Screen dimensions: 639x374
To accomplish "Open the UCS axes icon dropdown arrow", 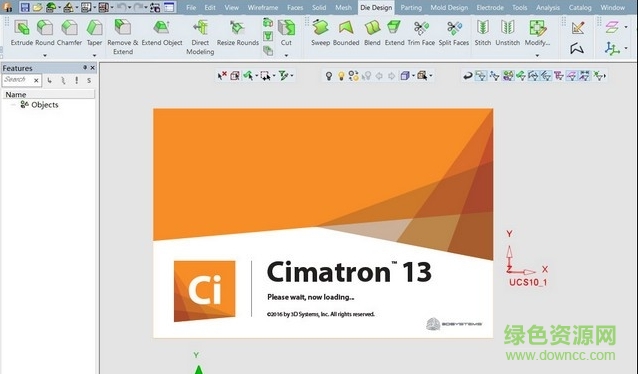I will coord(626,48).
